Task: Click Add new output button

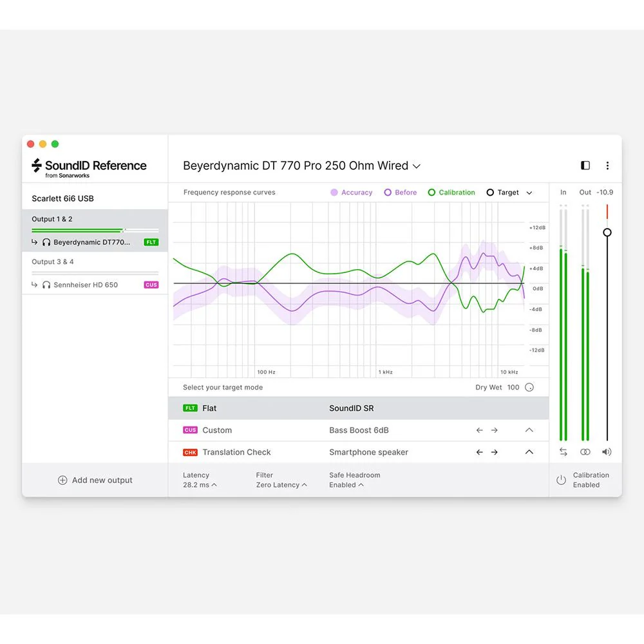Action: [x=95, y=480]
